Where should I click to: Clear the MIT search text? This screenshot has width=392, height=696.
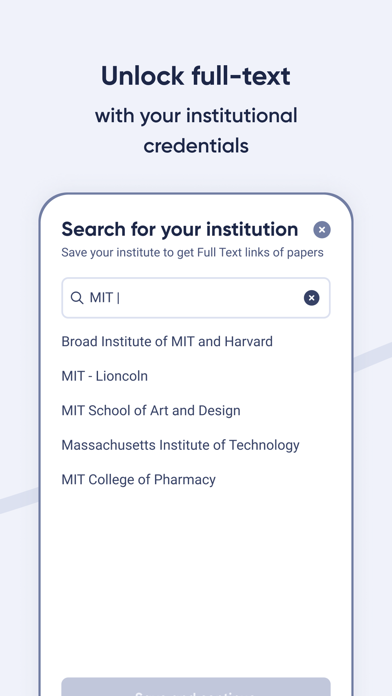pos(311,298)
